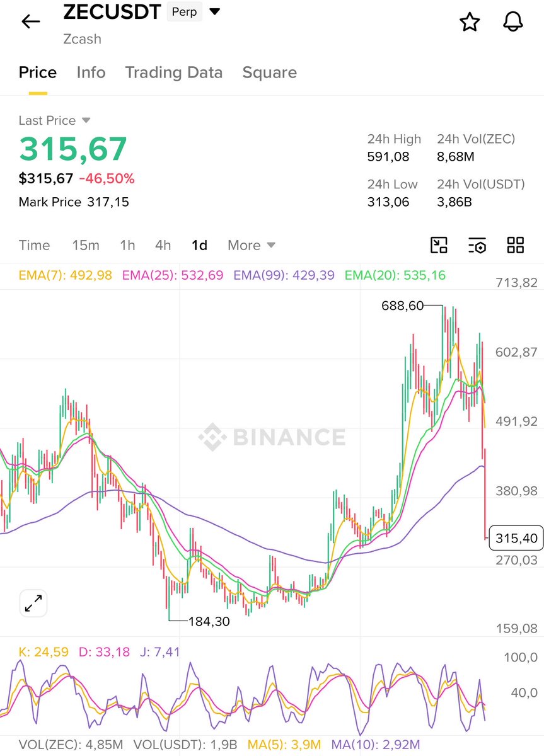Click the Perp badge
The width and height of the screenshot is (544, 756).
[x=184, y=12]
